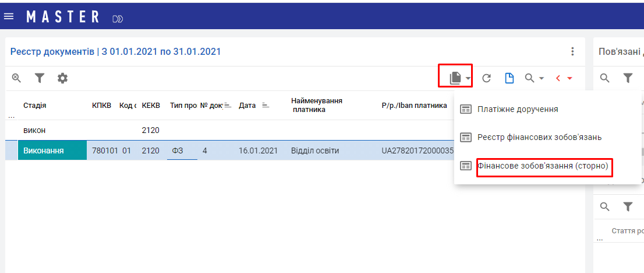The width and height of the screenshot is (644, 273).
Task: Select Платіжне доручення from the menu
Action: tap(518, 109)
